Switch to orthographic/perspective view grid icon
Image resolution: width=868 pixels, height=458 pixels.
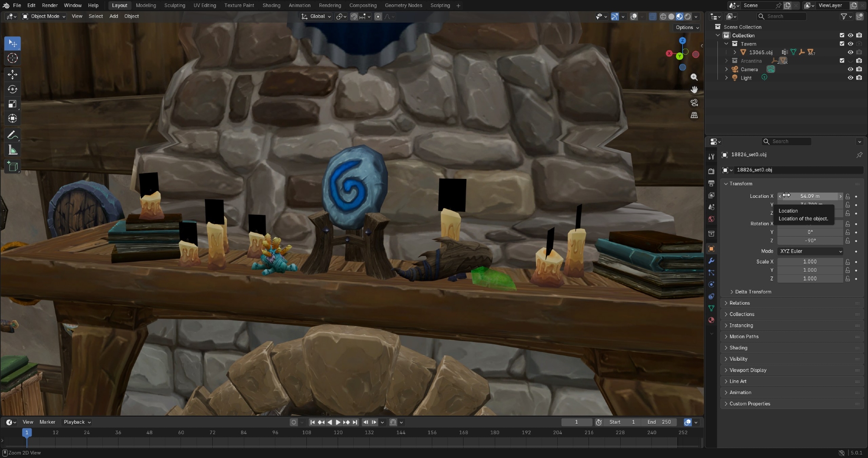[694, 115]
